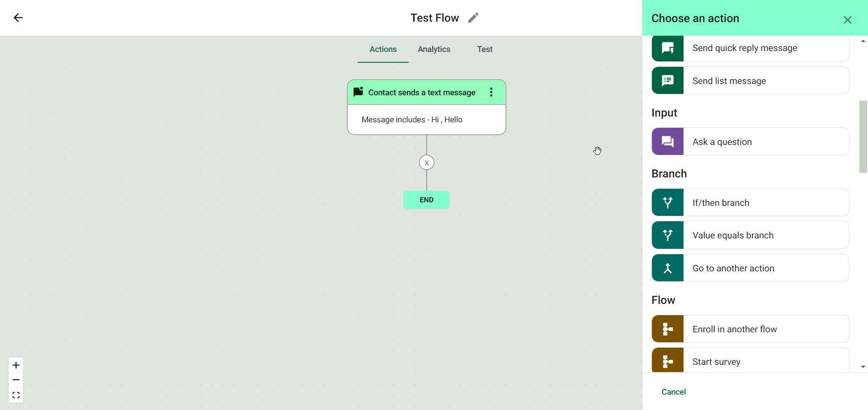Edit flow name with pencil icon
Screen dimensions: 868x410
pos(473,18)
